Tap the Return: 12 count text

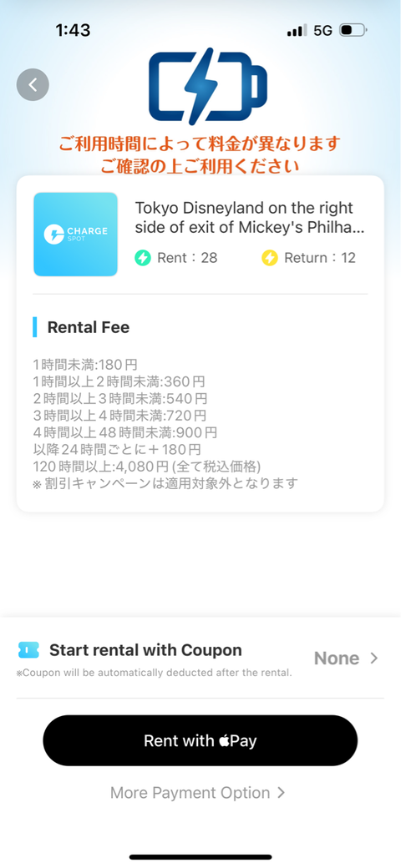(x=320, y=257)
